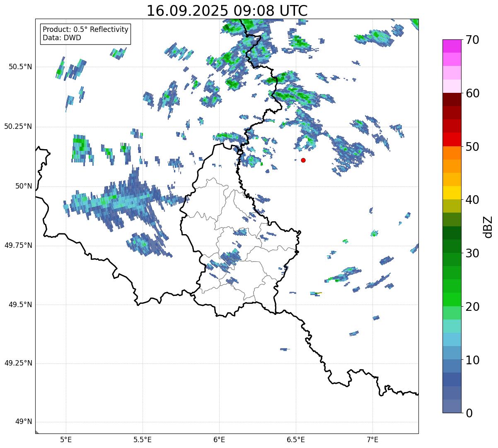Click the small yellow-green echo near 6.6°E 49.55°N
Viewport: 498px width, 448px height.
tap(316, 293)
